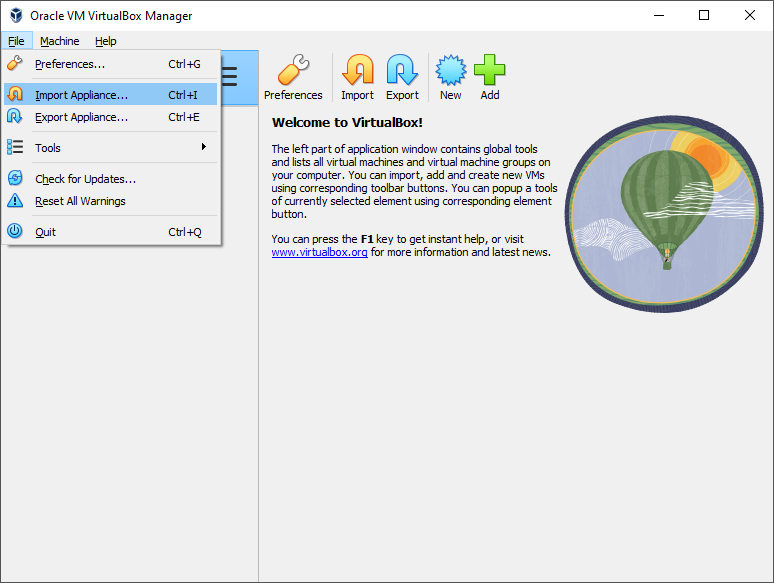Image resolution: width=774 pixels, height=583 pixels.
Task: Open the Help menu
Action: [106, 41]
